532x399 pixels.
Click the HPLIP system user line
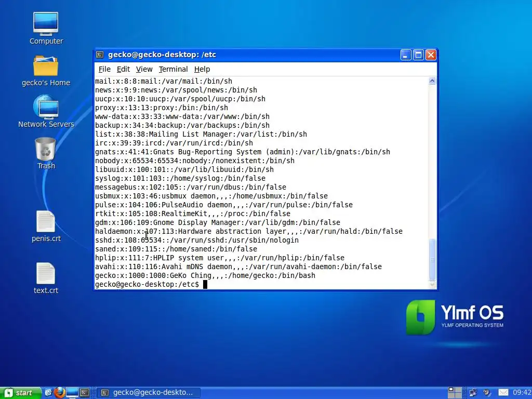pos(220,258)
